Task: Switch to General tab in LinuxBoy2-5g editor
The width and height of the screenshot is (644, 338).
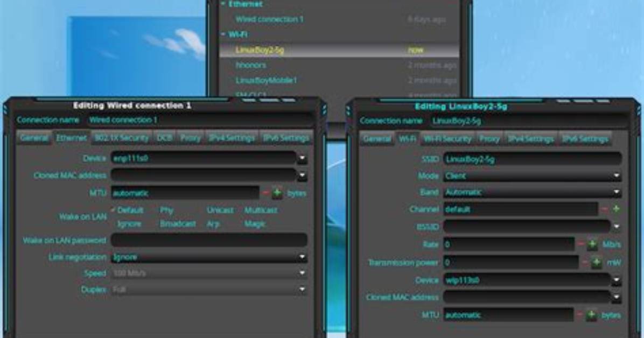Action: click(377, 139)
